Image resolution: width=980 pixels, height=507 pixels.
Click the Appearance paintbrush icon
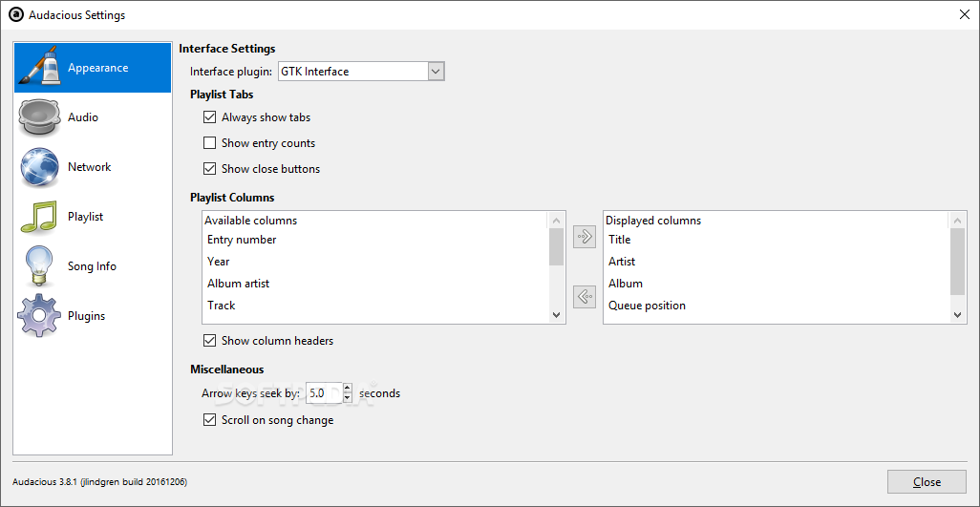coord(39,68)
